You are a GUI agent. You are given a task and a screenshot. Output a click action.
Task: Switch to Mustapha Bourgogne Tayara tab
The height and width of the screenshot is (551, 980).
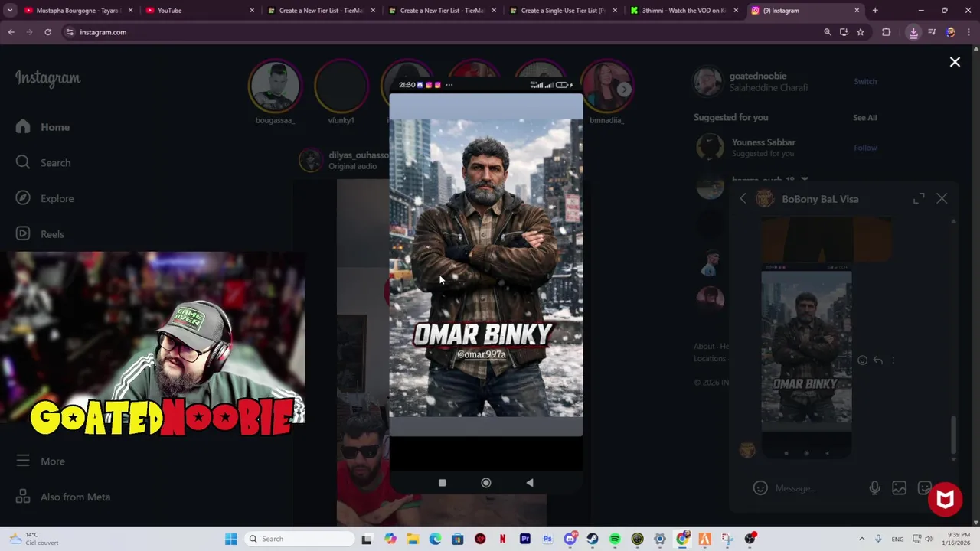[77, 11]
